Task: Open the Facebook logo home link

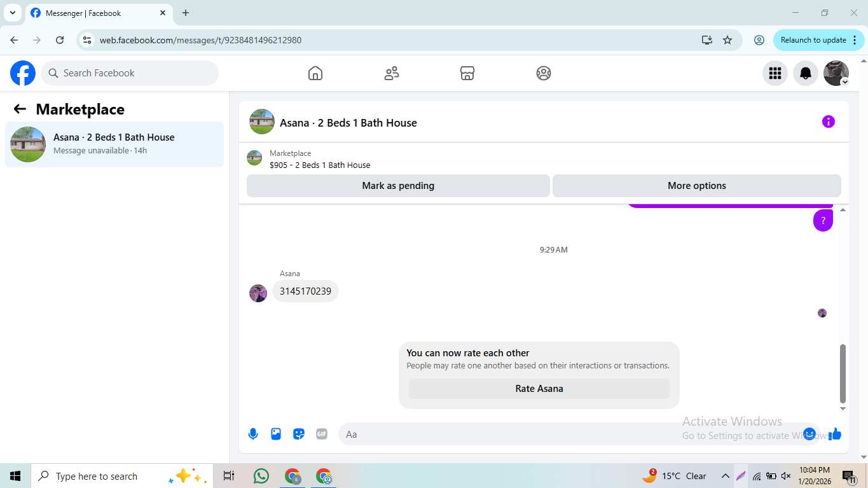Action: coord(23,73)
